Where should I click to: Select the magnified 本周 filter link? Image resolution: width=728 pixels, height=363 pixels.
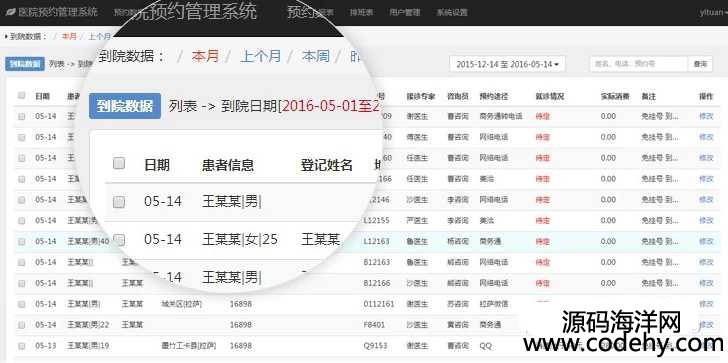click(x=315, y=56)
